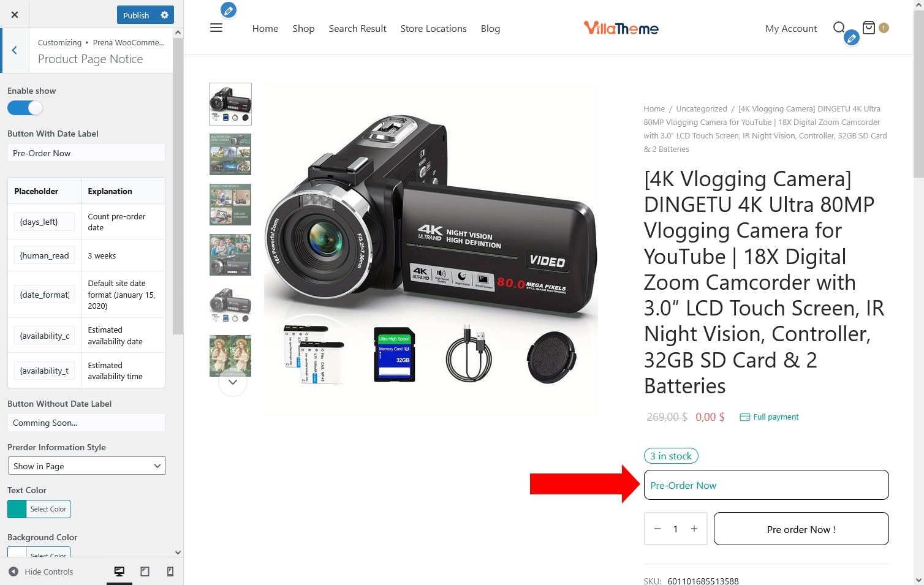Click the search magnifier icon
Image resolution: width=924 pixels, height=585 pixels.
click(839, 28)
